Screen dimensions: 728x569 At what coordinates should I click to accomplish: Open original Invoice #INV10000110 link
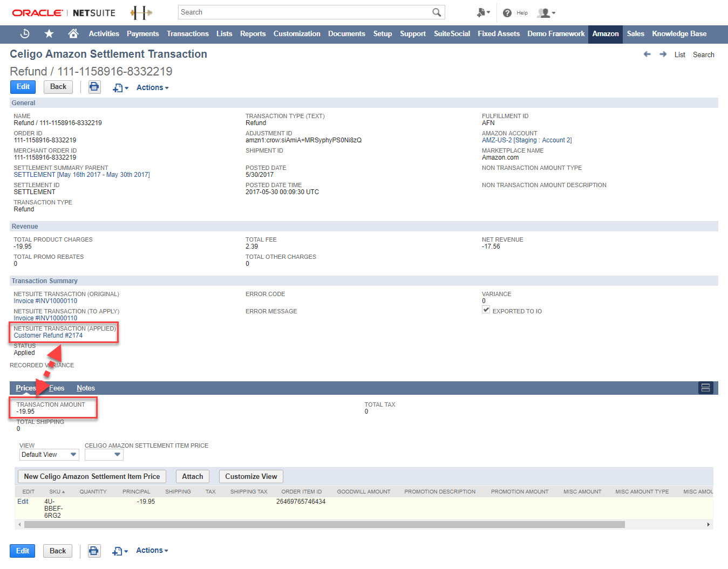click(45, 301)
